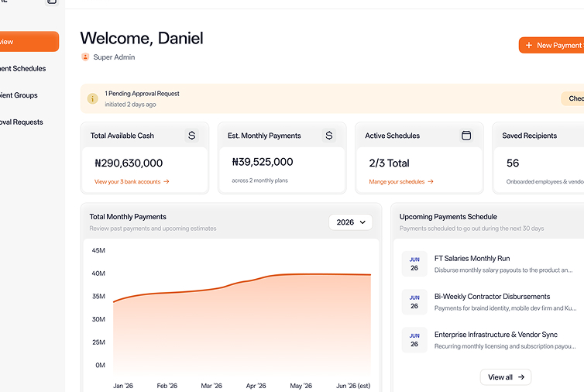Viewport: 584px width, 392px height.
Task: Click Mar '26 chart axis label
Action: 211,386
